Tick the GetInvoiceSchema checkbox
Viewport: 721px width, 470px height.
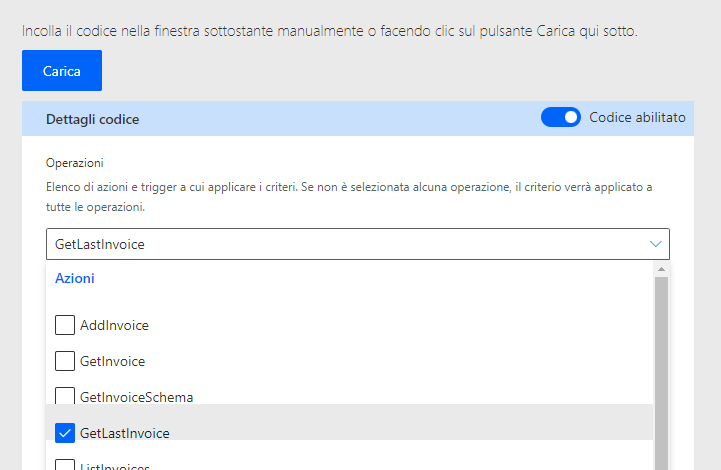[64, 397]
